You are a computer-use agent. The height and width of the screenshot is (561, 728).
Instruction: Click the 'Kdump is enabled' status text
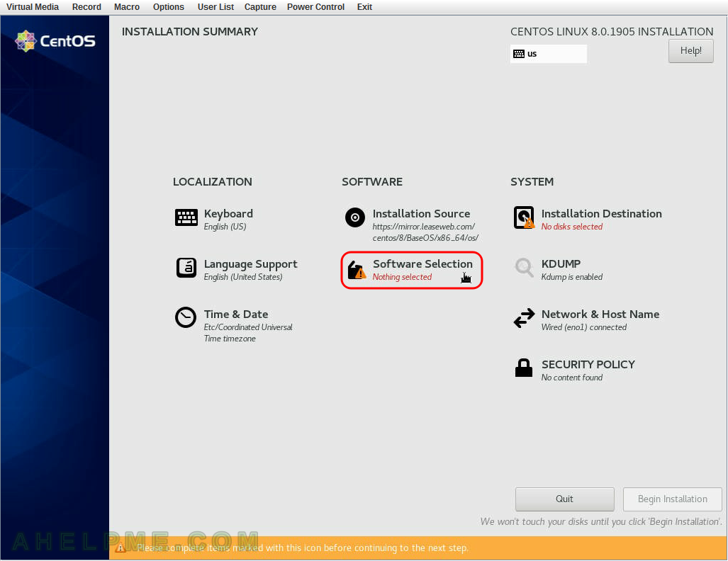[572, 277]
